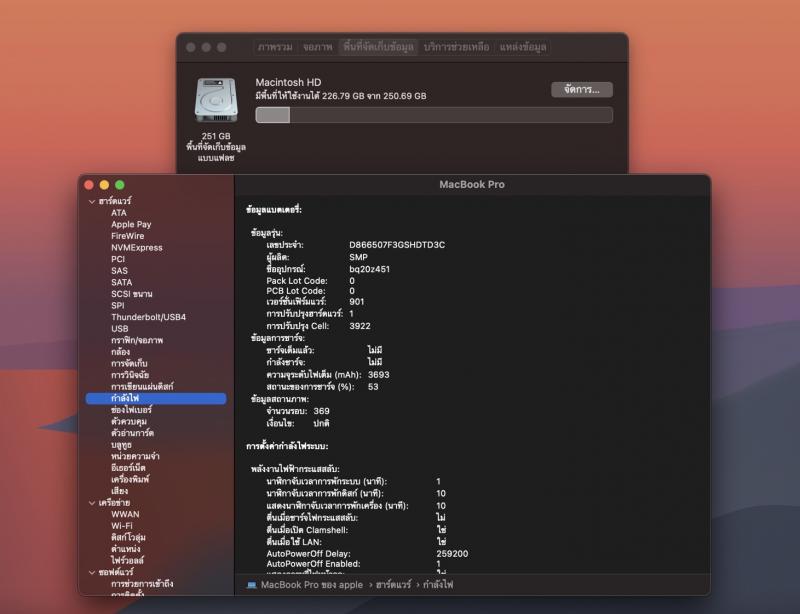This screenshot has height=614, width=800.
Task: Click the การตั้งค่ากำลังไฟระบบ heading
Action: click(x=287, y=447)
